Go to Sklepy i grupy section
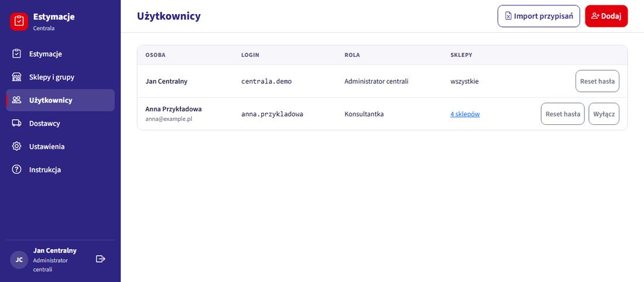644x282 pixels. point(60,77)
